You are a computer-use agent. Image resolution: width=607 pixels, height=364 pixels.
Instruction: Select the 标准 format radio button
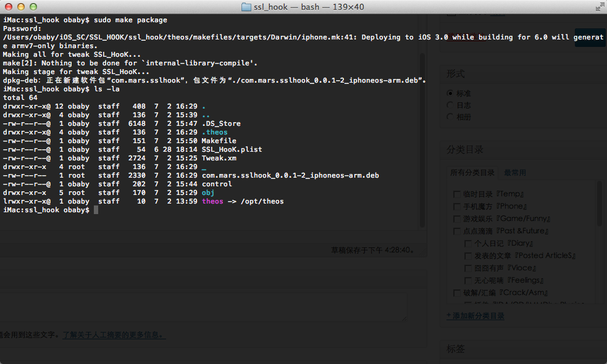click(x=450, y=93)
